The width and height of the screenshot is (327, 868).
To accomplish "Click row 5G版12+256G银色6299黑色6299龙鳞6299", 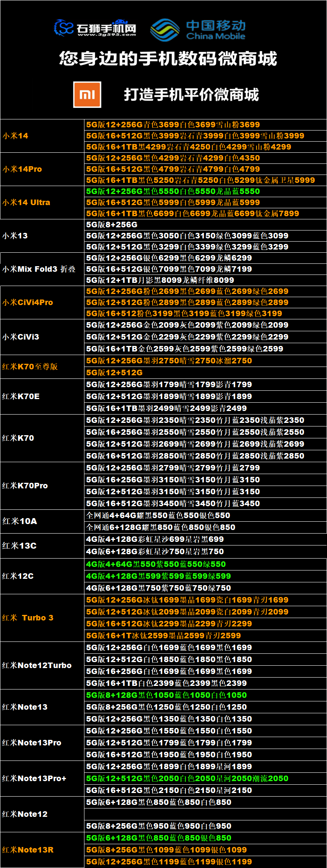I will (x=205, y=258).
